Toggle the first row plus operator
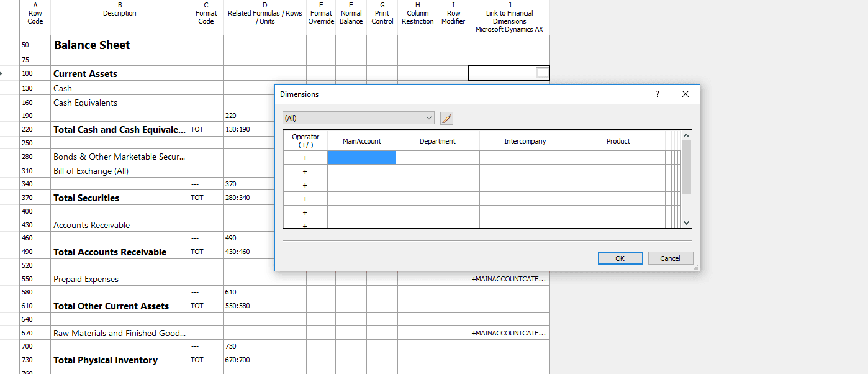The height and width of the screenshot is (374, 868). pyautogui.click(x=305, y=158)
